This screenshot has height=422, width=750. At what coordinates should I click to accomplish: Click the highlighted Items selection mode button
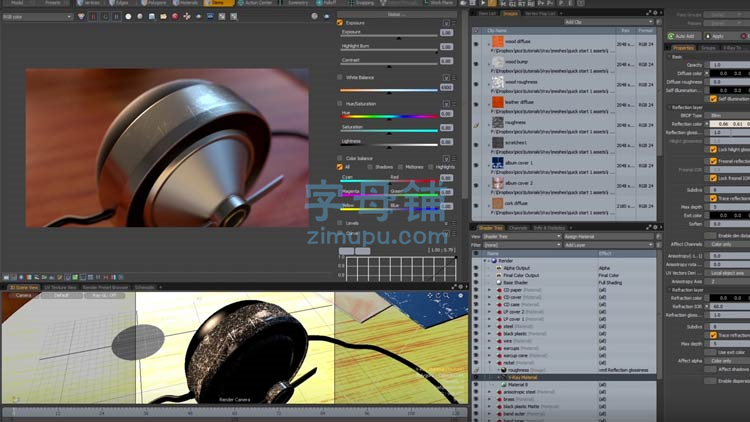click(x=219, y=3)
